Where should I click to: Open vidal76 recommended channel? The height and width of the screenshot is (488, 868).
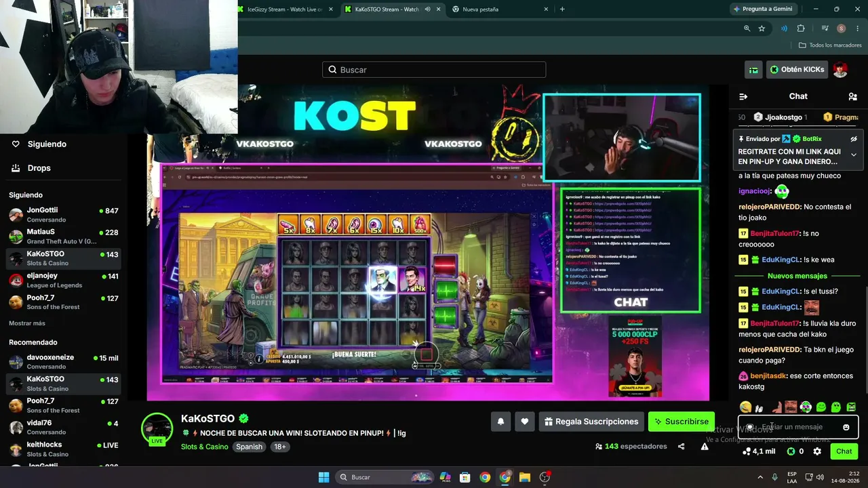pyautogui.click(x=63, y=428)
